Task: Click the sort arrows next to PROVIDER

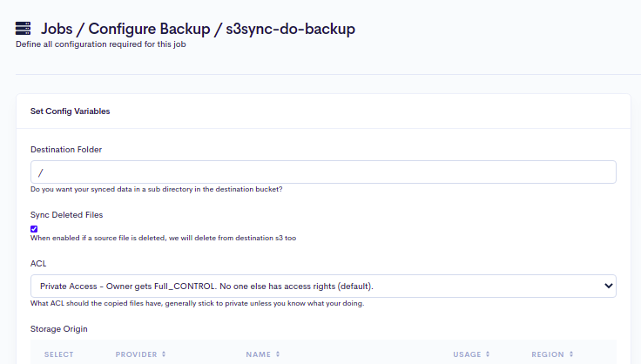Action: point(164,354)
